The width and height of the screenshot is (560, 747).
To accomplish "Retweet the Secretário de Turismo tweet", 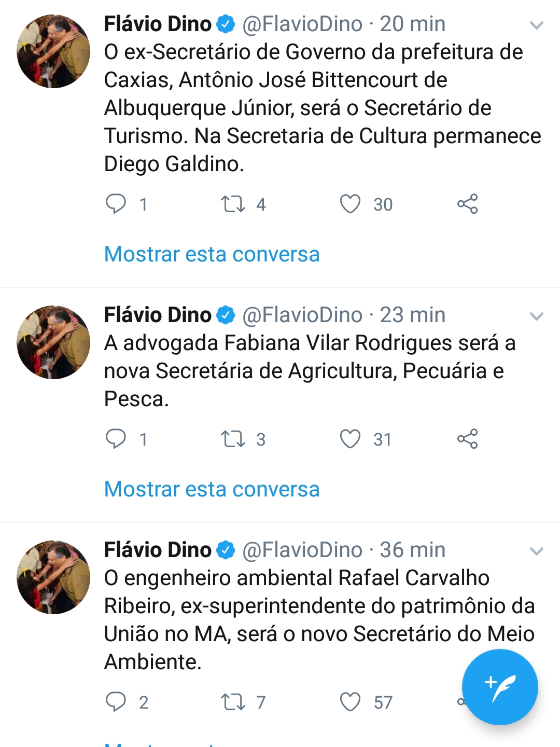I will tap(233, 204).
